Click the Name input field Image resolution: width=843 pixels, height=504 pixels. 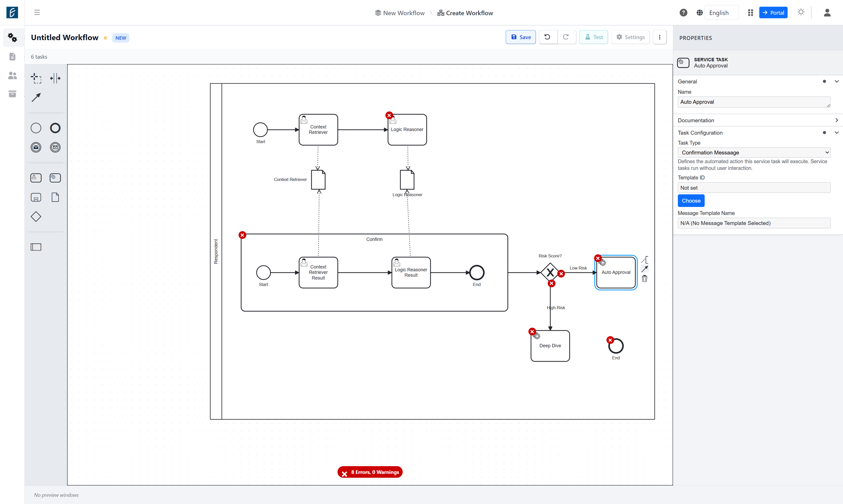coord(754,102)
